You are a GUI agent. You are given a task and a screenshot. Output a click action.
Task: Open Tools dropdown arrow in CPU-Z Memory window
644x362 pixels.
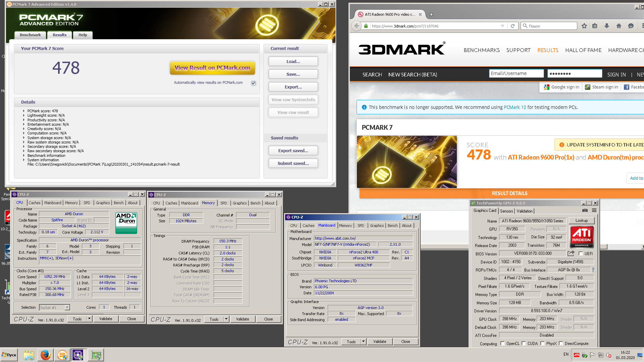[x=226, y=319]
